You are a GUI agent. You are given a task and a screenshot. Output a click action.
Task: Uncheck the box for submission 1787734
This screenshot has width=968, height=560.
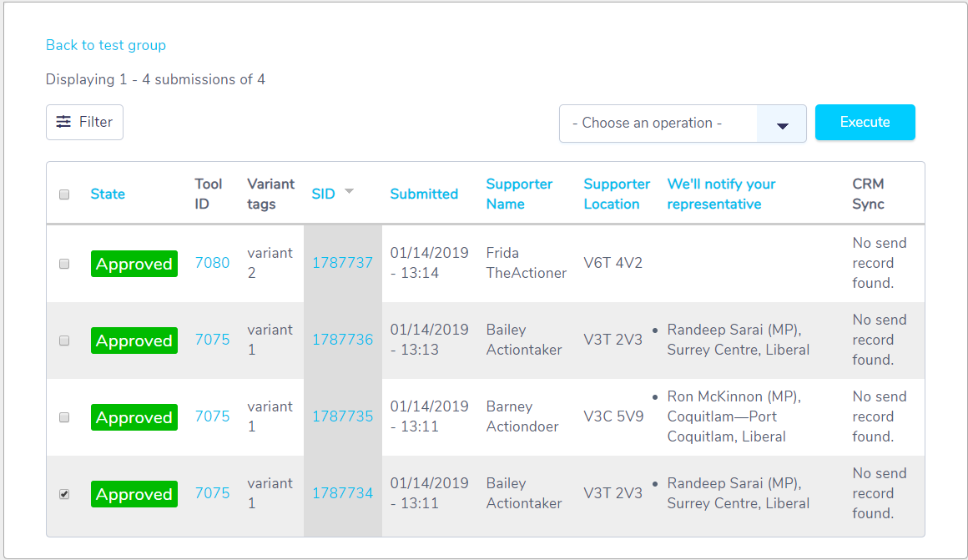coord(64,494)
